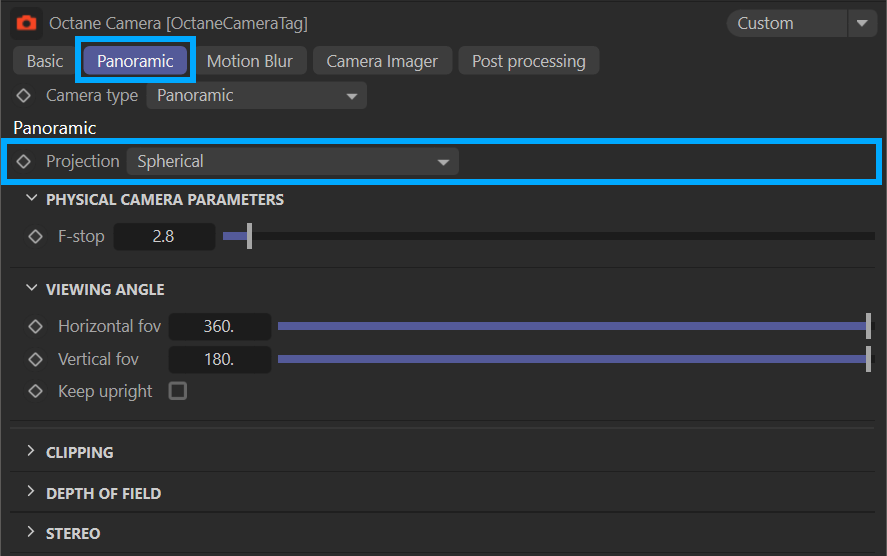Image resolution: width=887 pixels, height=556 pixels.
Task: Click Horizontal fov keyframe diamond
Action: point(36,327)
